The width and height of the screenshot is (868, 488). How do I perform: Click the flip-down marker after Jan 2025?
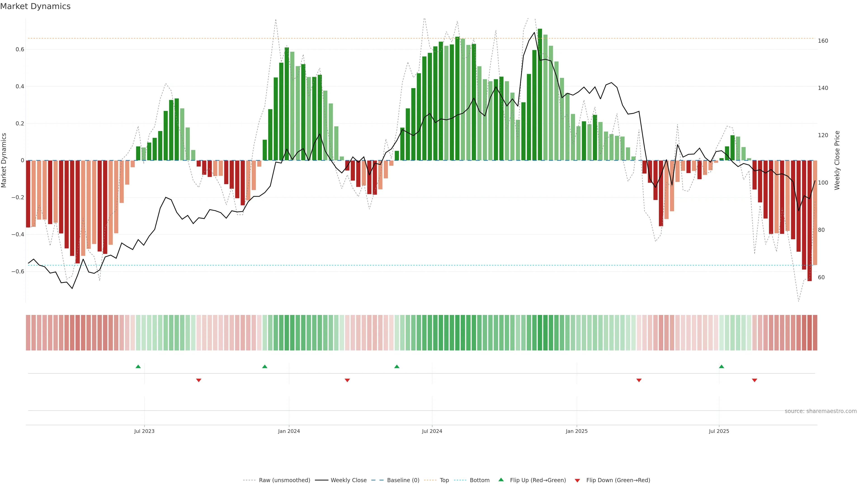point(639,380)
